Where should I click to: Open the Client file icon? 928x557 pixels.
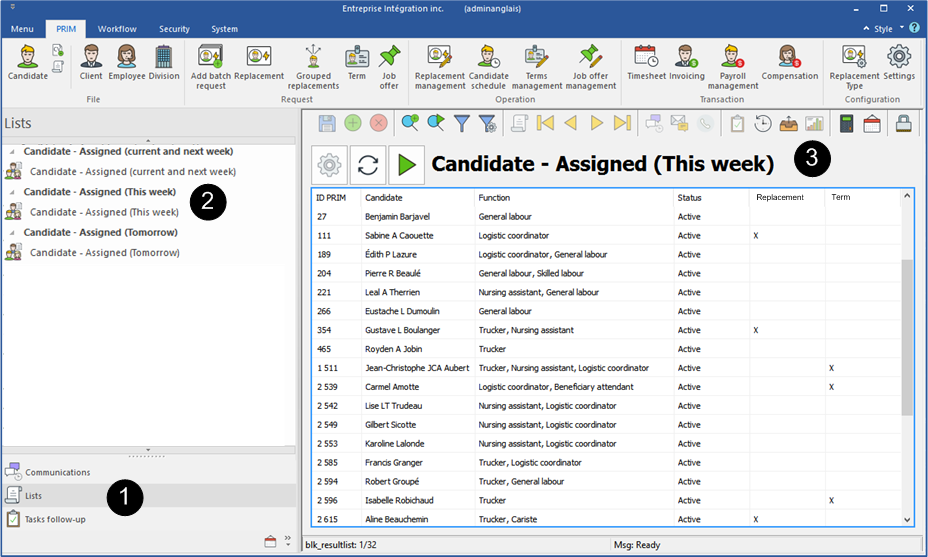[91, 62]
